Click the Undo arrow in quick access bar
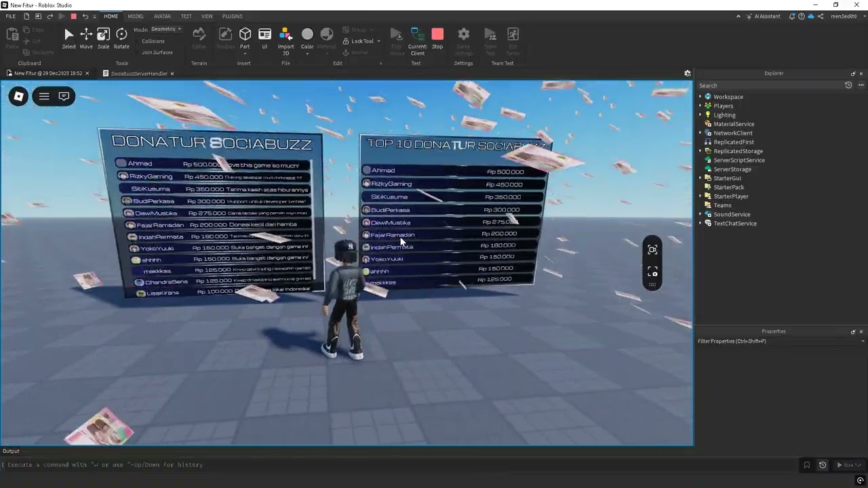Image resolution: width=868 pixels, height=488 pixels. 85,16
